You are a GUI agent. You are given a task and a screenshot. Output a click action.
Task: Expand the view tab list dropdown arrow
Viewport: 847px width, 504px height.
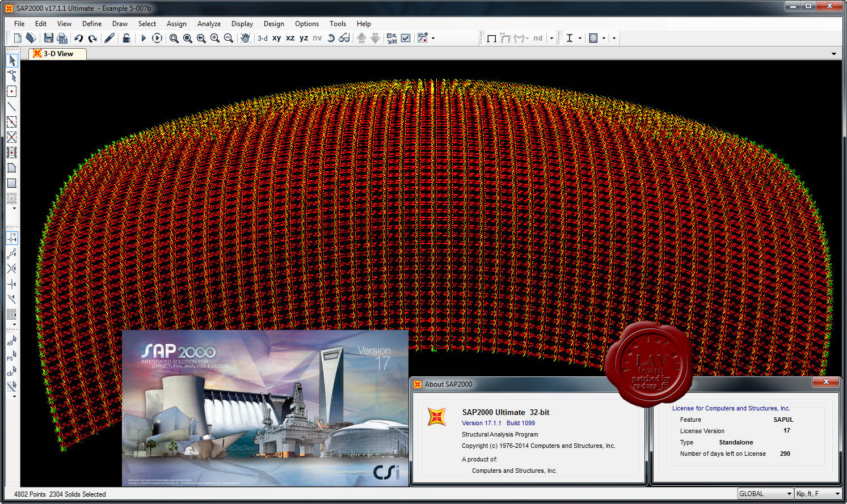[x=834, y=54]
